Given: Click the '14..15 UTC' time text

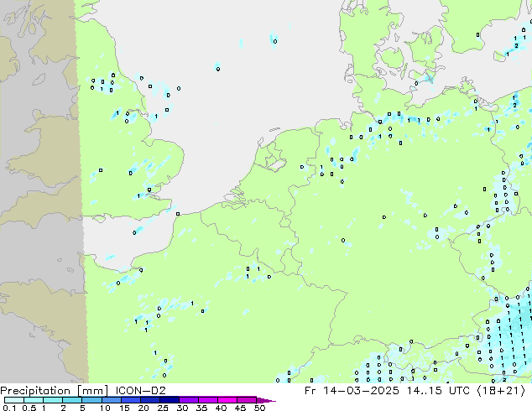Looking at the screenshot, I should point(438,391).
